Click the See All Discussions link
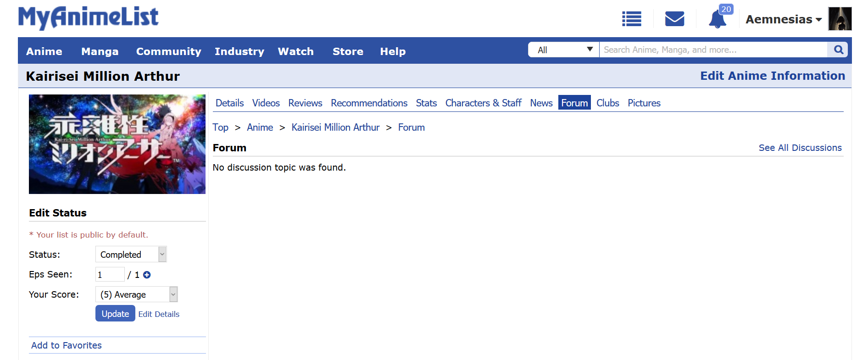The image size is (868, 360). point(800,148)
